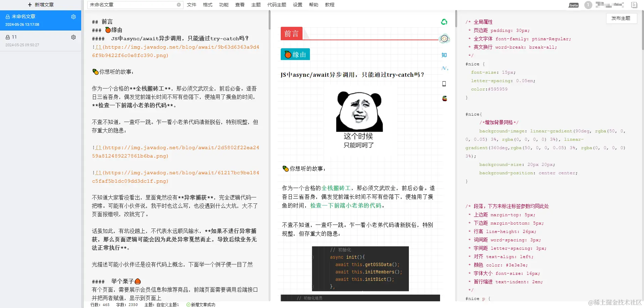Click 'color:#595959' in CSS pane

(489, 89)
